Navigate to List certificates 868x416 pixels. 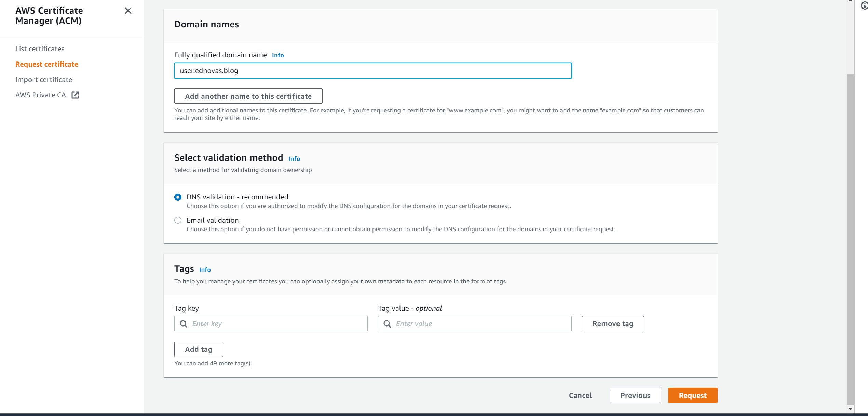39,48
